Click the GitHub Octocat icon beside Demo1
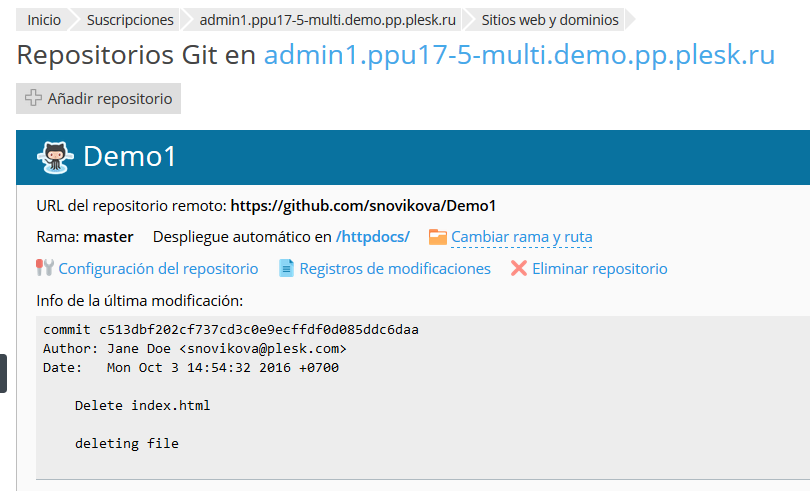This screenshot has height=491, width=810. tap(55, 156)
